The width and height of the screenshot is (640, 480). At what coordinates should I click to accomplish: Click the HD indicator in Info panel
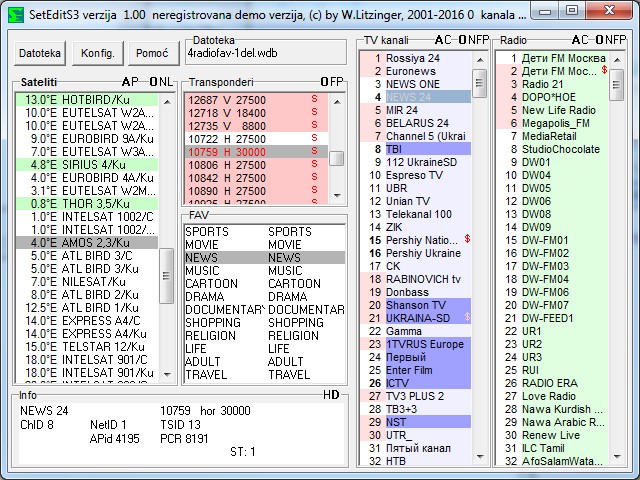(x=331, y=395)
